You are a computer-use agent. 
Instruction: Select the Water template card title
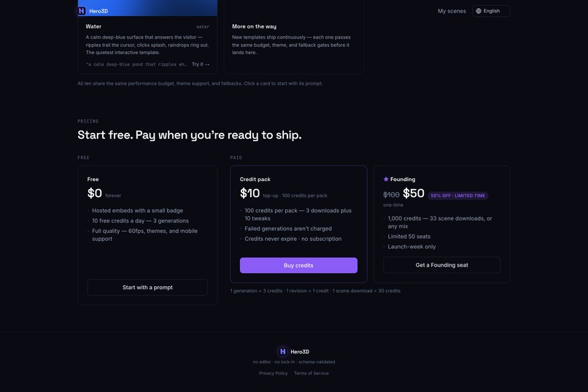click(93, 26)
